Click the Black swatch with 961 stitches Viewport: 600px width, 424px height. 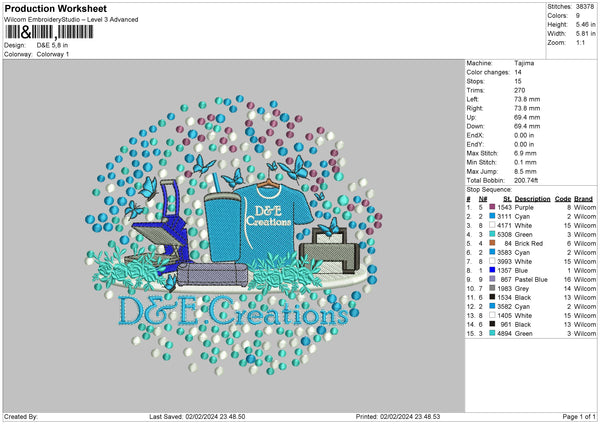492,324
